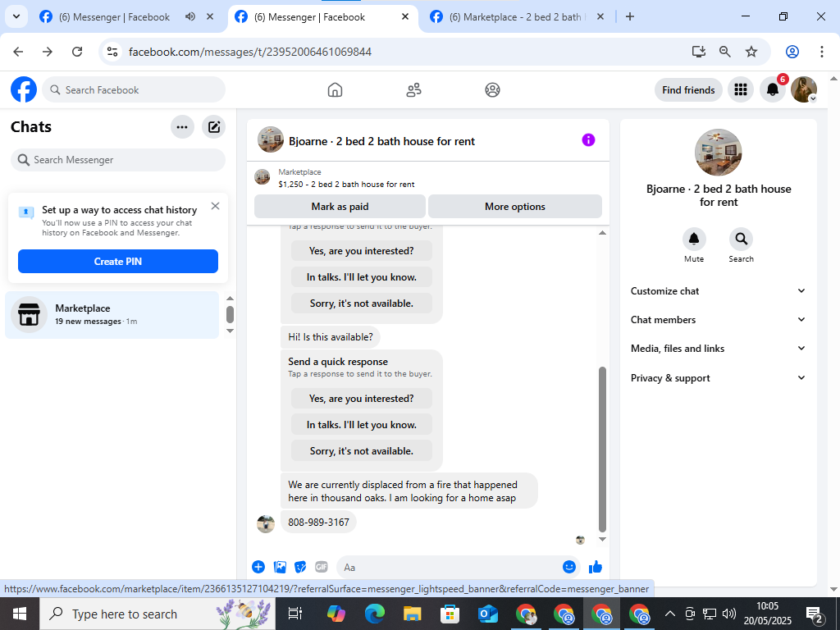Switch to first Messenger tab with audio
Viewport: 840px width, 630px height.
(112, 17)
